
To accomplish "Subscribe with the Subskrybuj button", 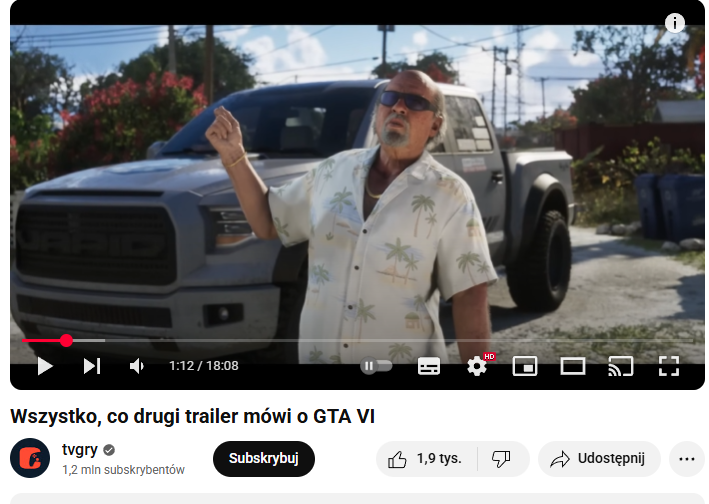I will pos(264,458).
